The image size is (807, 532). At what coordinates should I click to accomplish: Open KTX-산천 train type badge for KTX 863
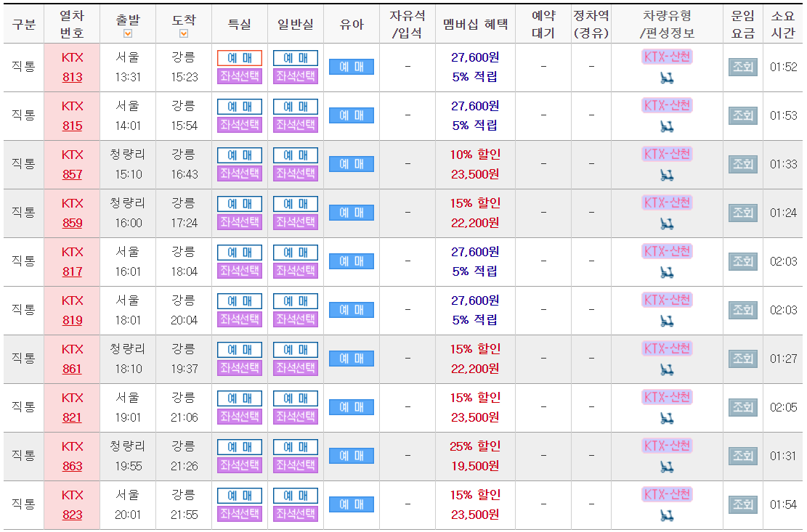click(667, 446)
